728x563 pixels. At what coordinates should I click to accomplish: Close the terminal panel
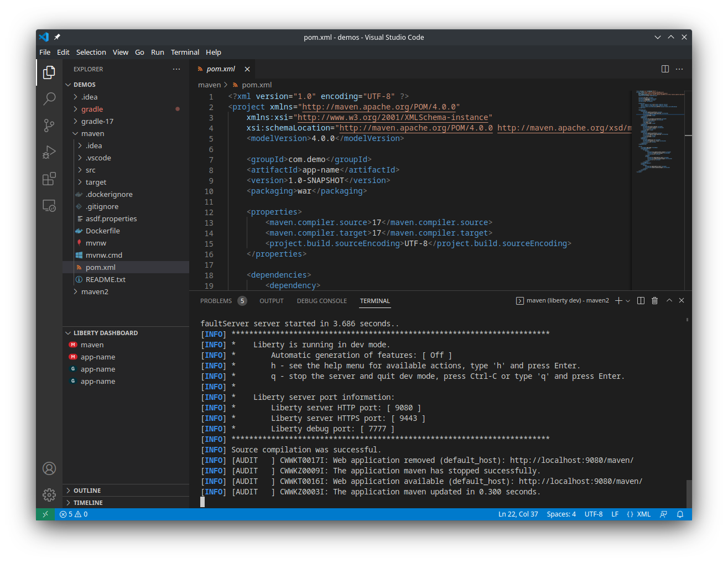(x=682, y=300)
